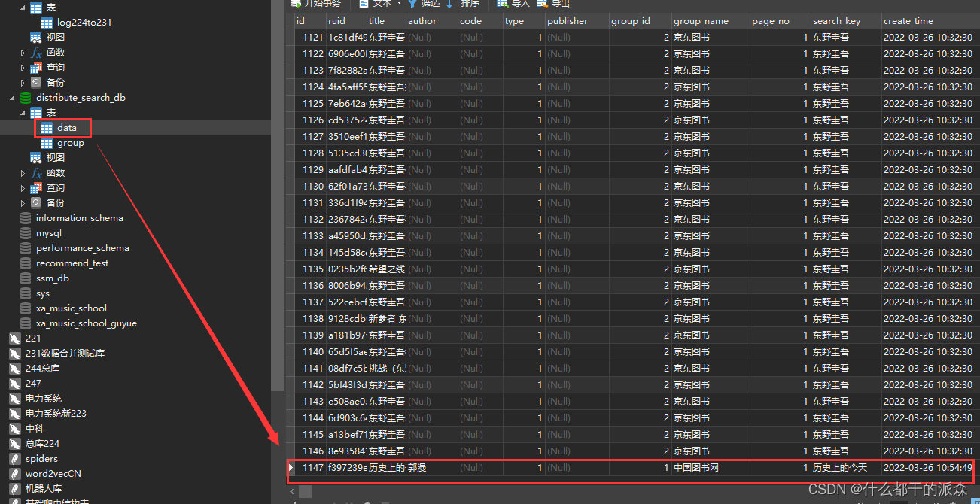Click the 中科 connection icon
Image resolution: width=980 pixels, height=504 pixels.
pos(14,429)
